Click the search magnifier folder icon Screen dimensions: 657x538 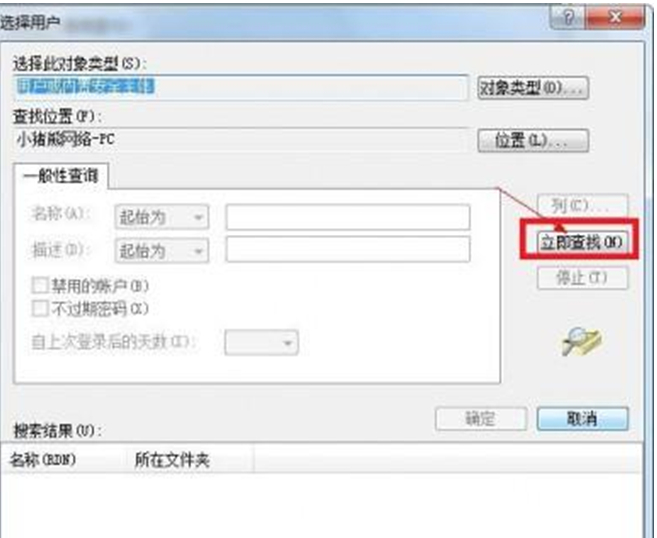(x=581, y=342)
